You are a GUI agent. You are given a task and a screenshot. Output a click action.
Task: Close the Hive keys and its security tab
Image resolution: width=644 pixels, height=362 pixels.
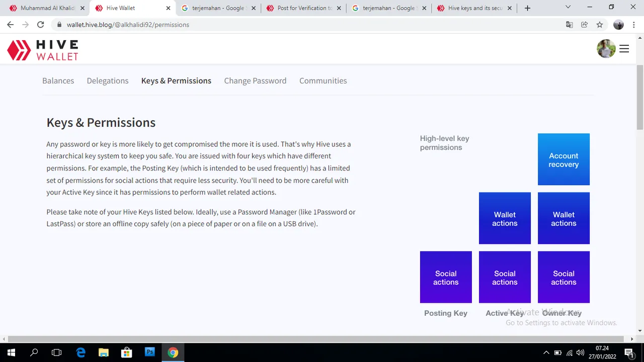coord(510,8)
